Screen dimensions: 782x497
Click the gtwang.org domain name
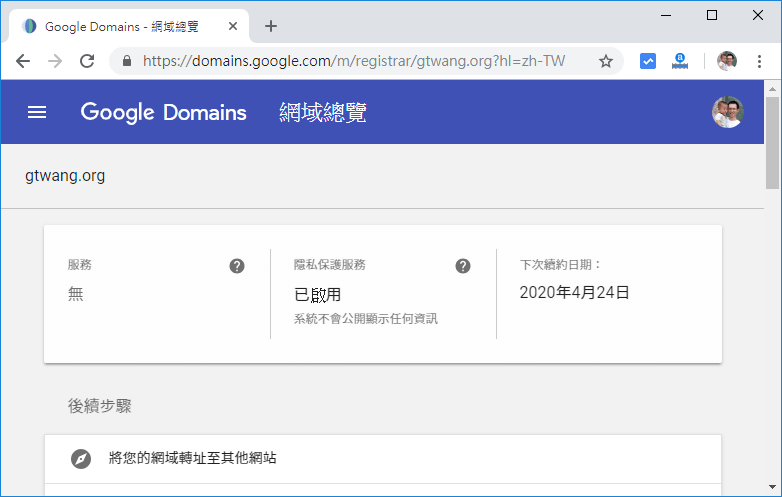tap(65, 176)
